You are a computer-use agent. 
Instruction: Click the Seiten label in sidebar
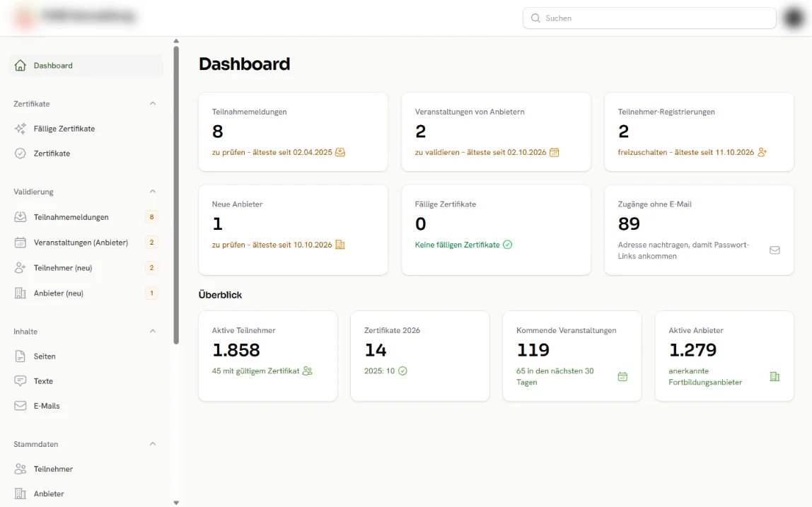(45, 356)
